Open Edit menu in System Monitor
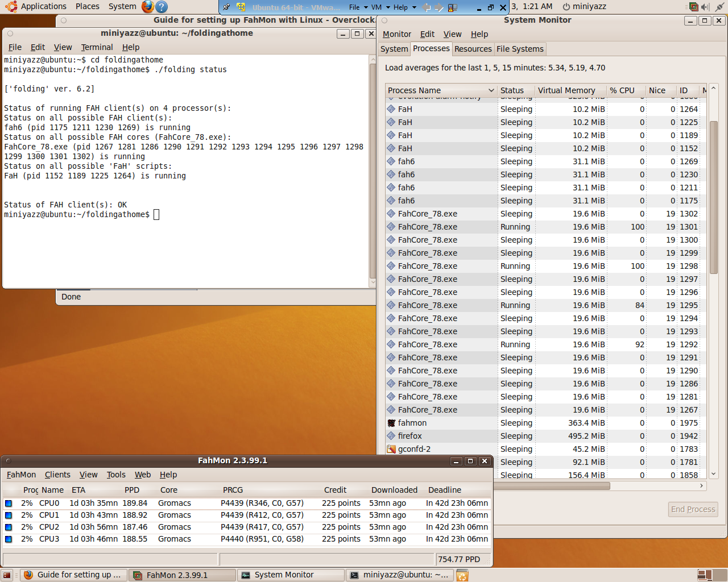The width and height of the screenshot is (728, 582). (x=427, y=34)
